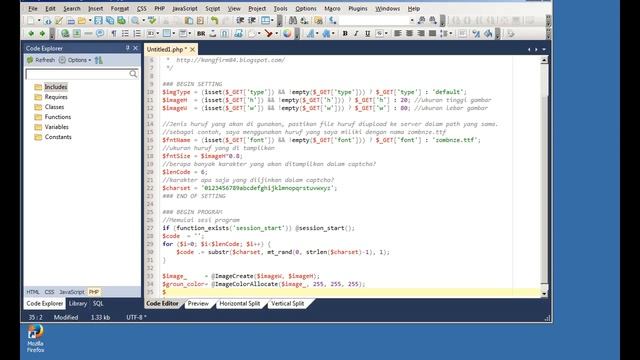Viewport: 640px width, 360px height.
Task: Click the Align center icon
Action: 409,33
